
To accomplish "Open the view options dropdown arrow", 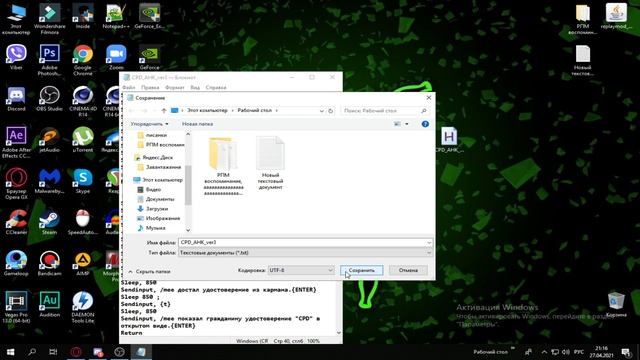I will tap(407, 124).
